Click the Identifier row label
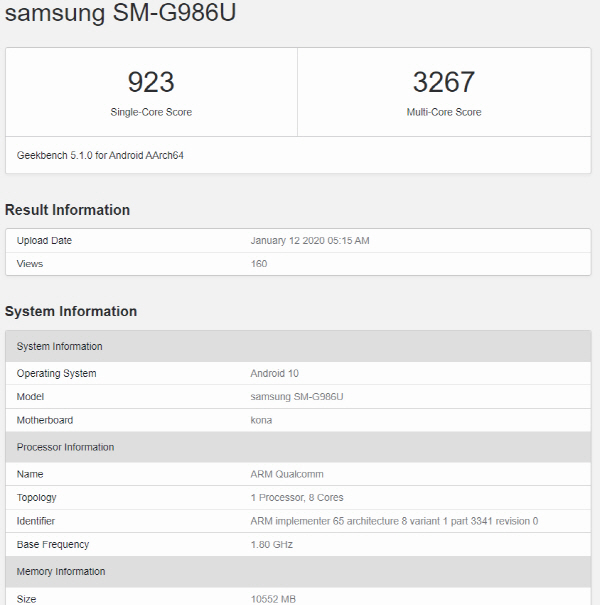The width and height of the screenshot is (600, 605). pyautogui.click(x=35, y=521)
